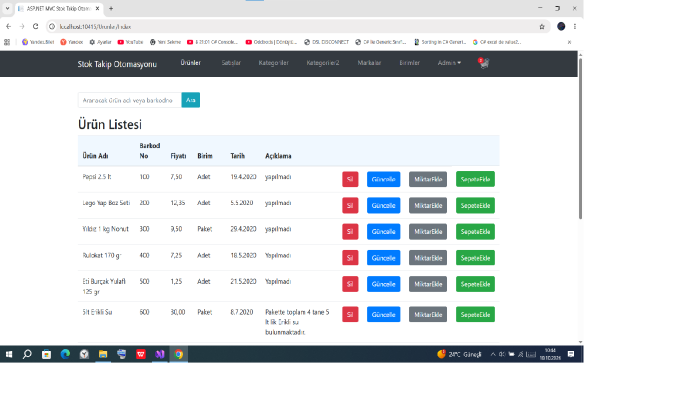Open the Markalar nav item
The width and height of the screenshot is (700, 394).
coord(369,63)
